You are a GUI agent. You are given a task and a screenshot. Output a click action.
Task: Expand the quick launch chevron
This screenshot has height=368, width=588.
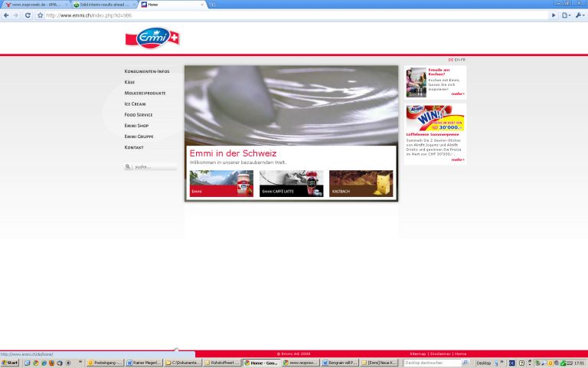[80, 362]
